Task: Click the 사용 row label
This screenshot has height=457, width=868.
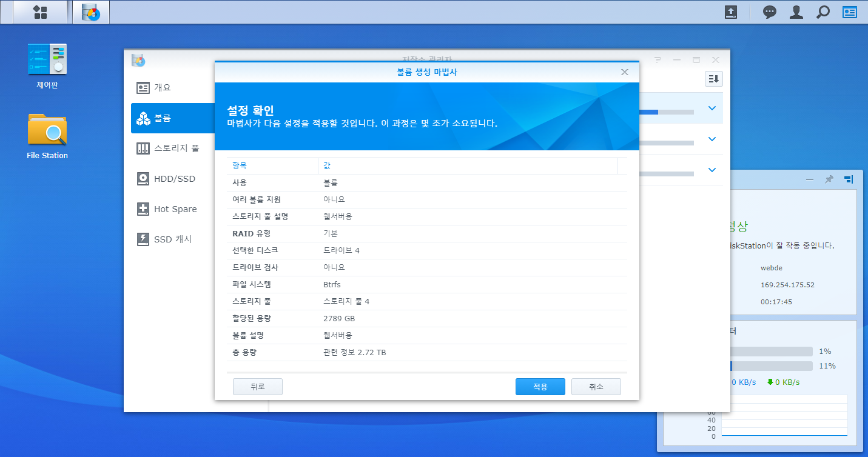Action: pyautogui.click(x=240, y=182)
